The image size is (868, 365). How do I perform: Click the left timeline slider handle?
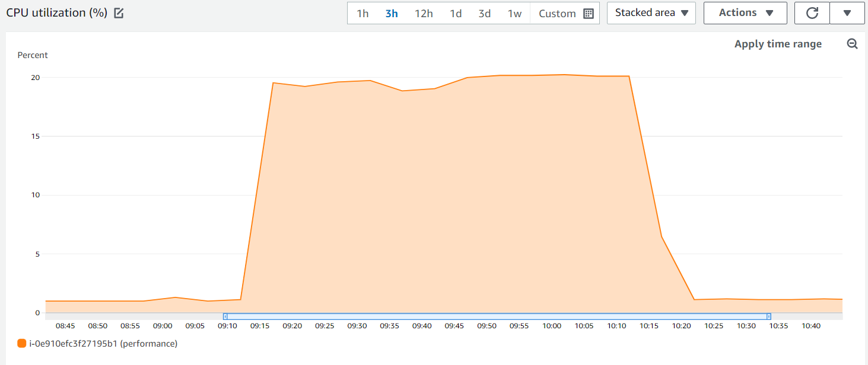(x=224, y=316)
